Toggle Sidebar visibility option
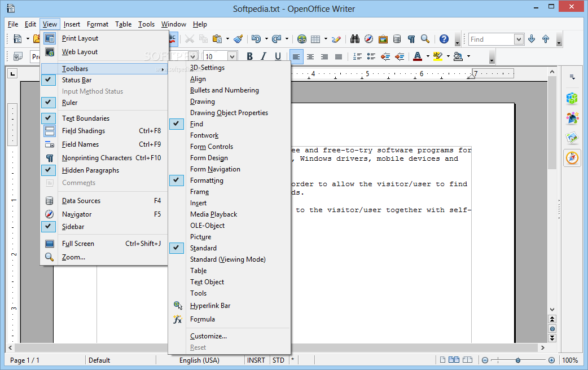 104,226
